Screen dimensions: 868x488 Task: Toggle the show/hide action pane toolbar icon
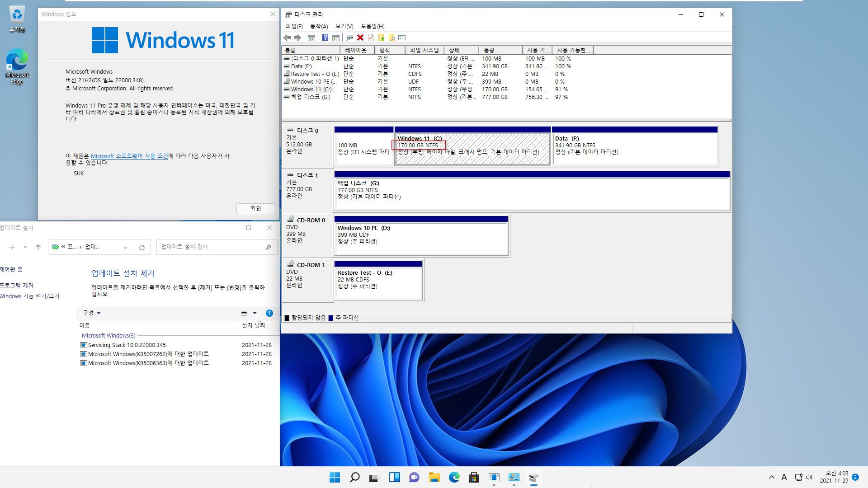tap(336, 38)
